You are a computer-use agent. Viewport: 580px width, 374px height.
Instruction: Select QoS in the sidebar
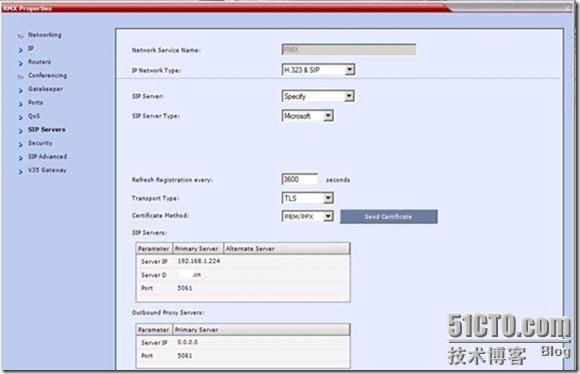click(34, 116)
